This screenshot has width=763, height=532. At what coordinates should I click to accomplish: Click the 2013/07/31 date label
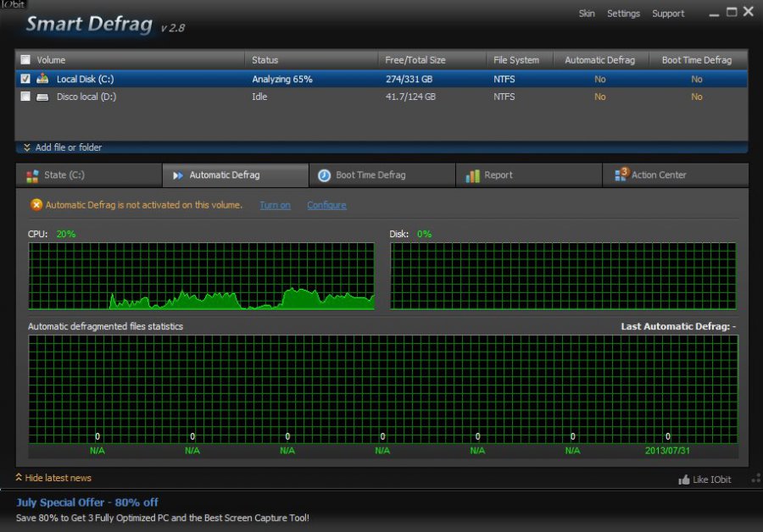coord(668,451)
